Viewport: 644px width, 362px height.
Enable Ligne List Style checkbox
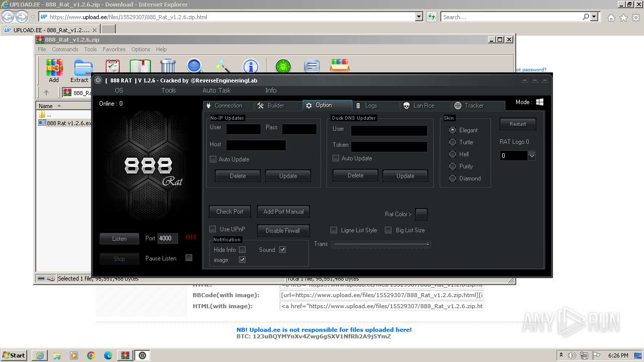[334, 230]
